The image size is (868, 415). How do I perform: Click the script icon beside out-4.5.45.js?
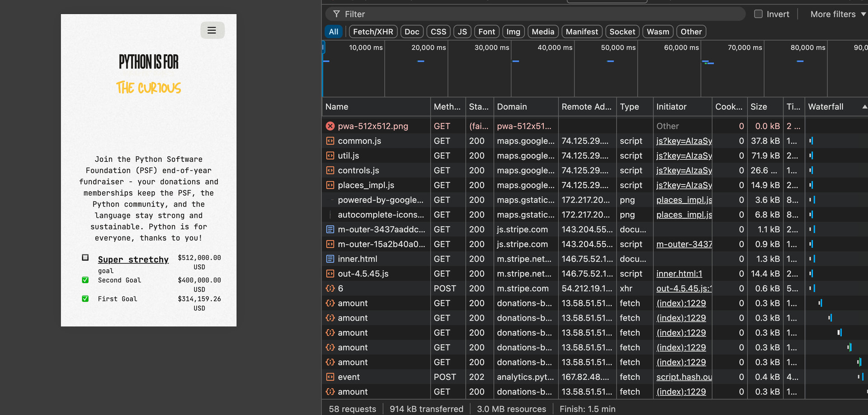(330, 274)
